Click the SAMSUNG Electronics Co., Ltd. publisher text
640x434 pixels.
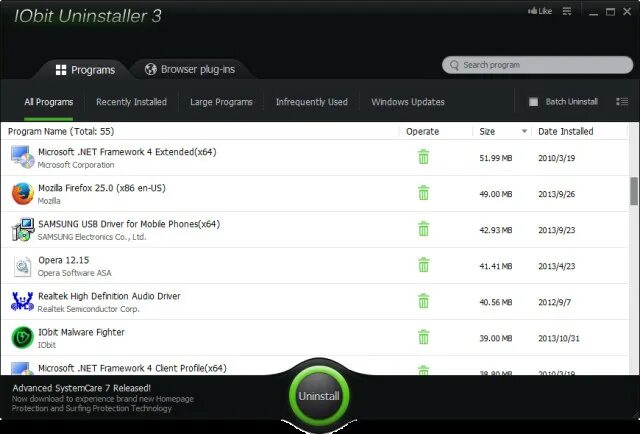pos(92,237)
